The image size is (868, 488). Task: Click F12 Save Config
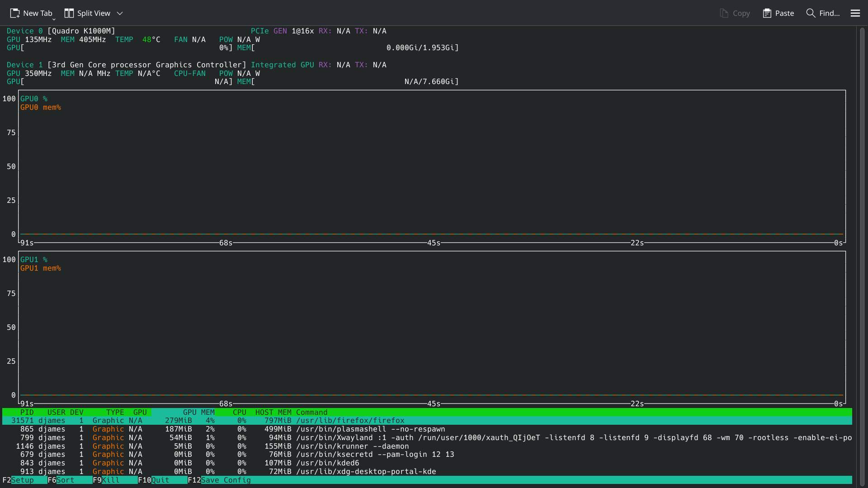[225, 480]
